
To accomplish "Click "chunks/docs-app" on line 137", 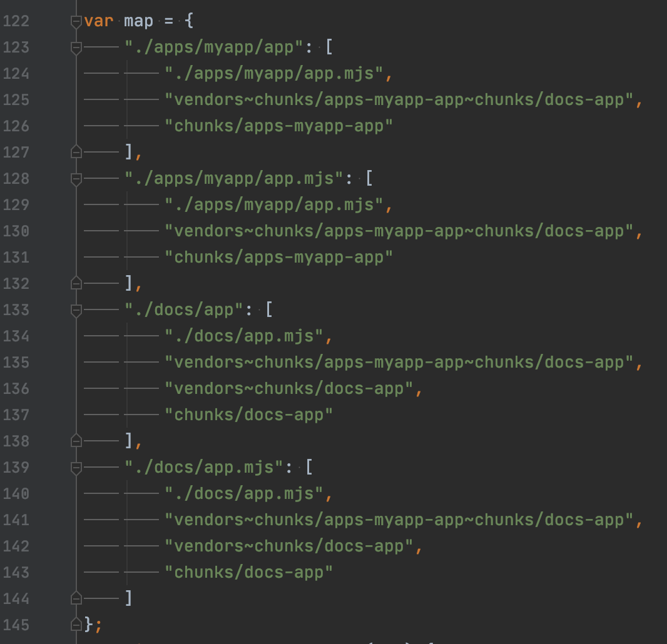I will [x=249, y=415].
